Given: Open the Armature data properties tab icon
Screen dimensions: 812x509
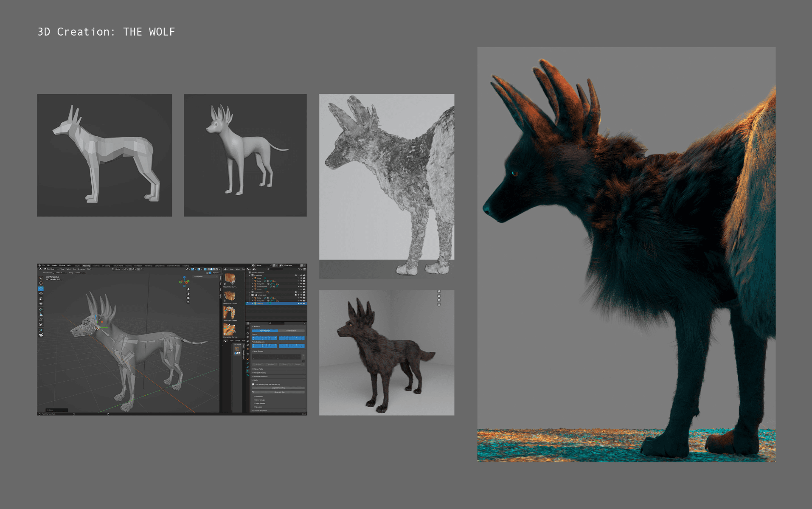Looking at the screenshot, I should [247, 371].
